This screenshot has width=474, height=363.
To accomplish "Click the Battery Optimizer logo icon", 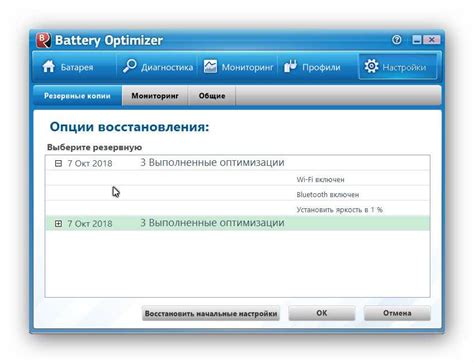I will click(43, 40).
